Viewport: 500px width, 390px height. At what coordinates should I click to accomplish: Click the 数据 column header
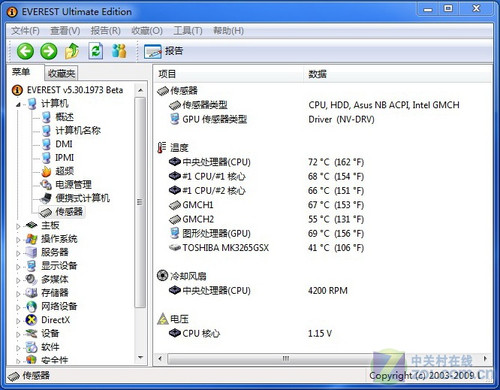[x=398, y=74]
